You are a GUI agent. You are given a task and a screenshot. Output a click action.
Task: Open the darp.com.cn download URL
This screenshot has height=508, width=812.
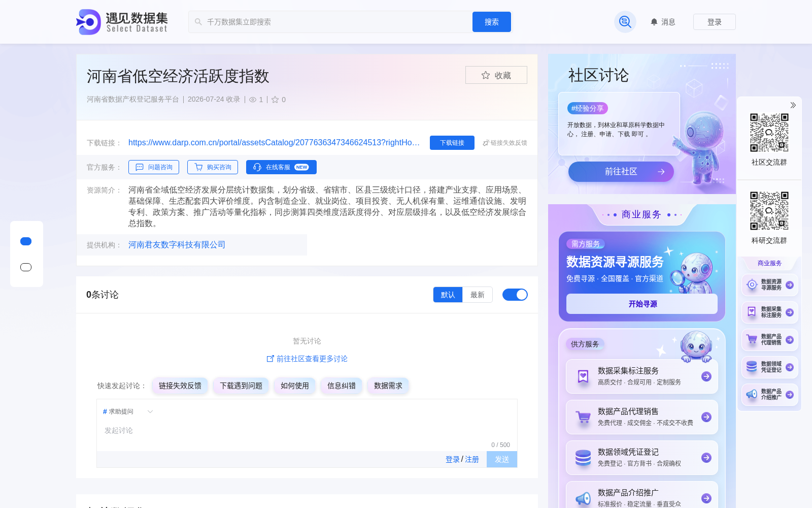274,143
